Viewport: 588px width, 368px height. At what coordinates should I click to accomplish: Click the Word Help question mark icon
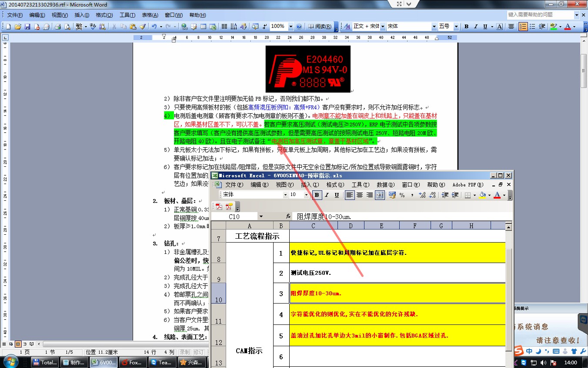click(299, 27)
